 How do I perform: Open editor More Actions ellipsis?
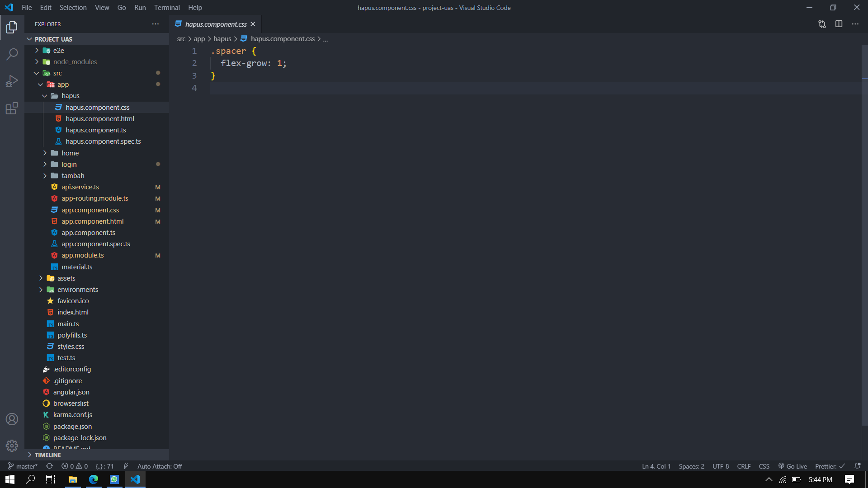[x=855, y=24]
